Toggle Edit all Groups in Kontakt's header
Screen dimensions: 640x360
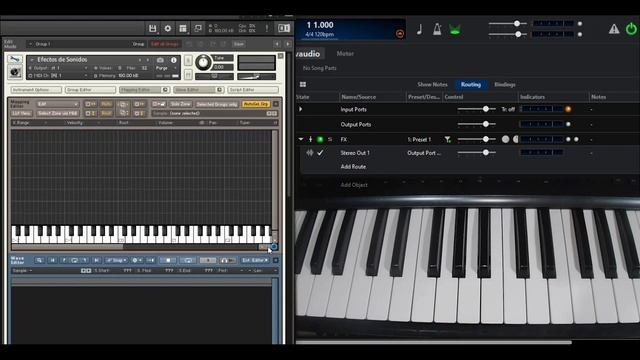coord(165,44)
